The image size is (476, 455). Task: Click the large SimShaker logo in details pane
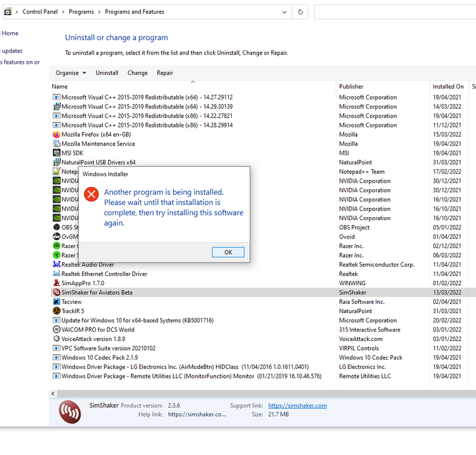pos(70,412)
